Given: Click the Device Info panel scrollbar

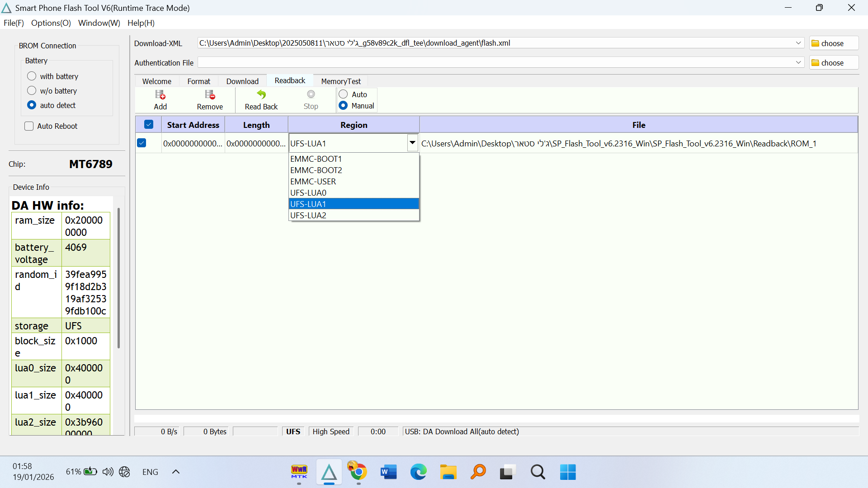Looking at the screenshot, I should [118, 278].
